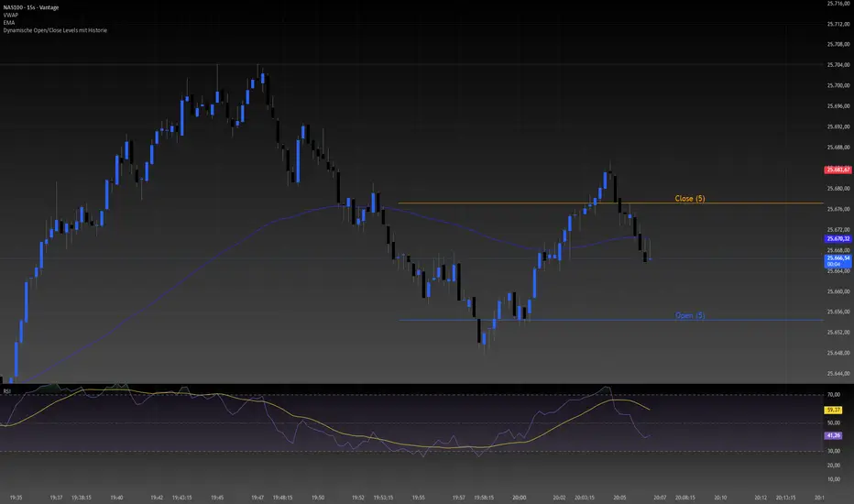Click the 25.688,00 price axis label

(x=838, y=148)
